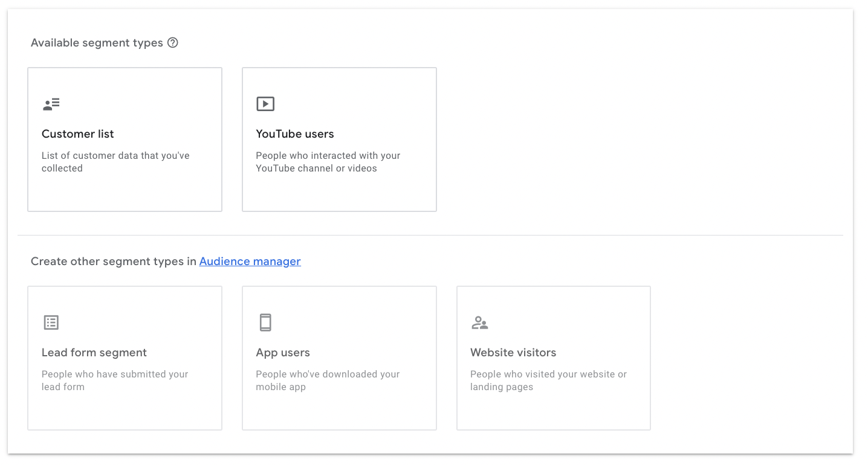Click the Available segment types heading
Viewport: 868px width, 465px height.
[97, 43]
